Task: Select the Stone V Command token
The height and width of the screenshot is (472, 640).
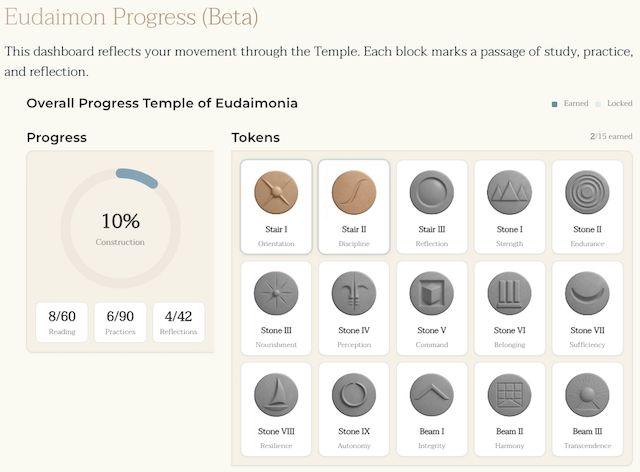Action: tap(432, 293)
